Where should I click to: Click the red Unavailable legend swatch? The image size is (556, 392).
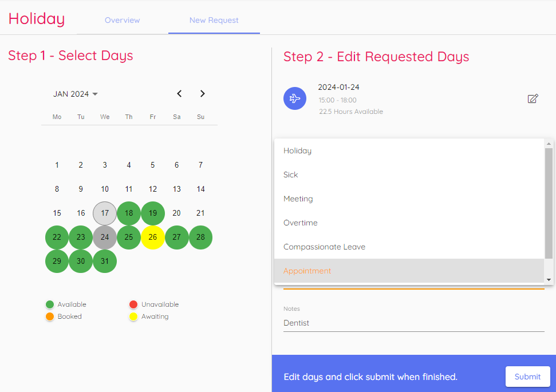pos(133,304)
